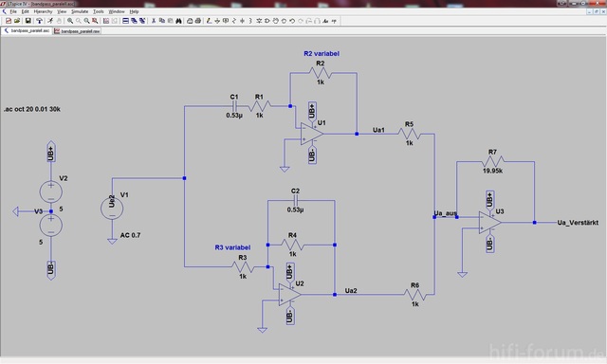Image resolution: width=607 pixels, height=364 pixels.
Task: Select the Draw Wire pencil tool
Action: tap(209, 21)
